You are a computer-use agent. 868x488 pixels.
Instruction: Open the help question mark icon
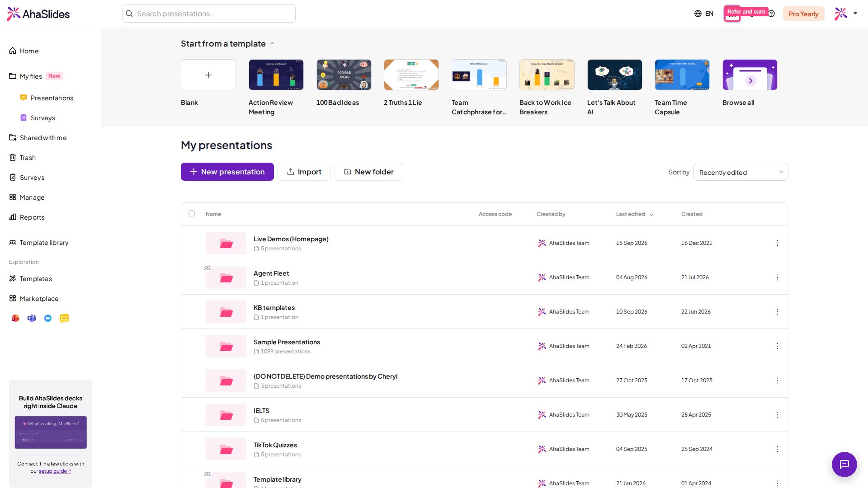click(771, 14)
